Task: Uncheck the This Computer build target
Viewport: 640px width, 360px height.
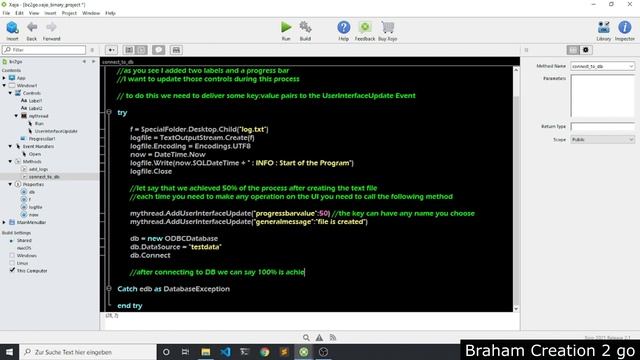Action: coord(12,271)
